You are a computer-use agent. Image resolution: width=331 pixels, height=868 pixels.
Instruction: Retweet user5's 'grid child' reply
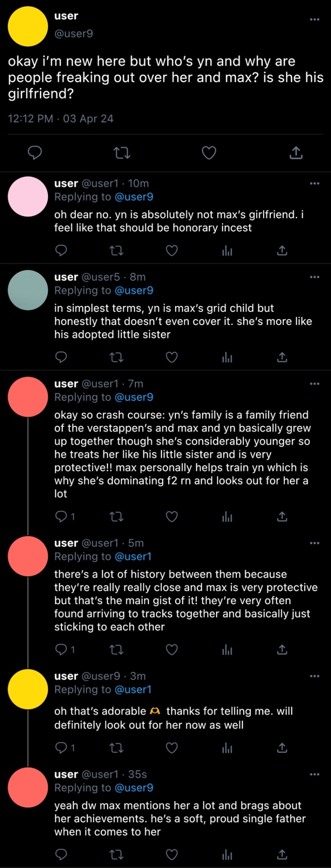click(117, 357)
